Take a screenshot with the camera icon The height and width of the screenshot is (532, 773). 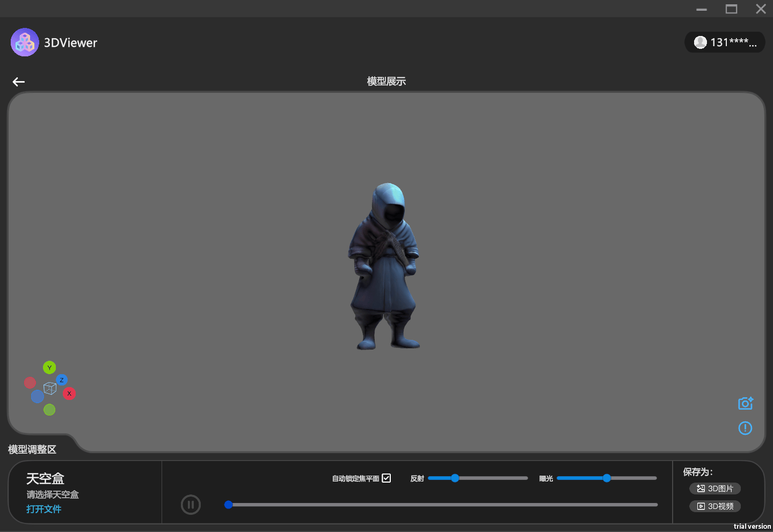(x=745, y=403)
